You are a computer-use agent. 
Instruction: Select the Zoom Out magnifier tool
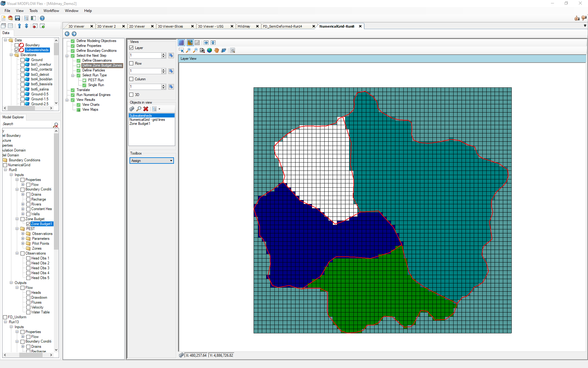tap(195, 50)
